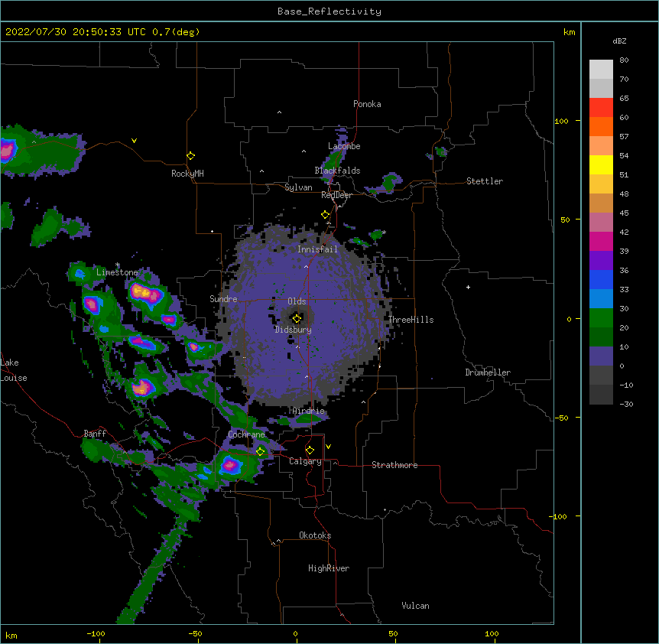Click the Strathmore city label
This screenshot has width=659, height=644.
(x=394, y=465)
